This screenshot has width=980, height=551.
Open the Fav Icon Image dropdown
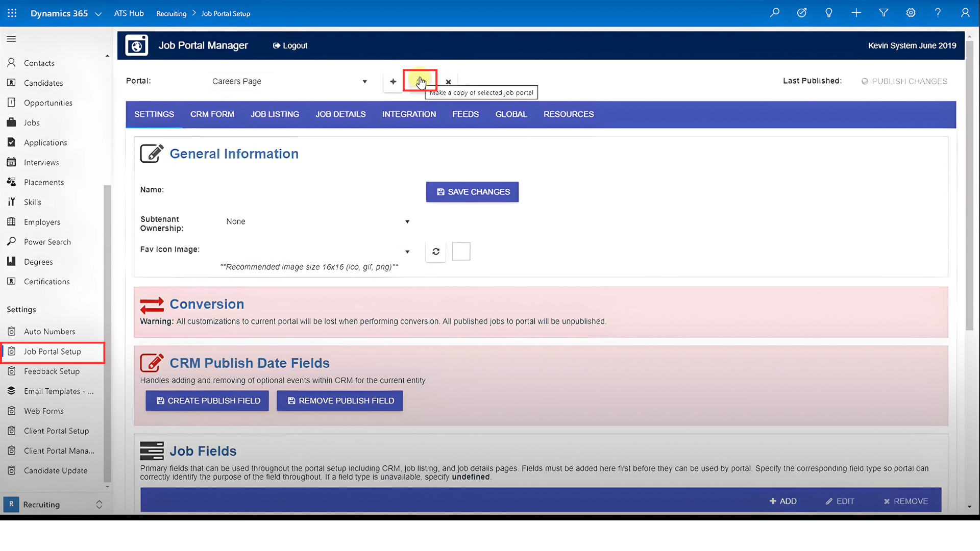[x=317, y=252]
